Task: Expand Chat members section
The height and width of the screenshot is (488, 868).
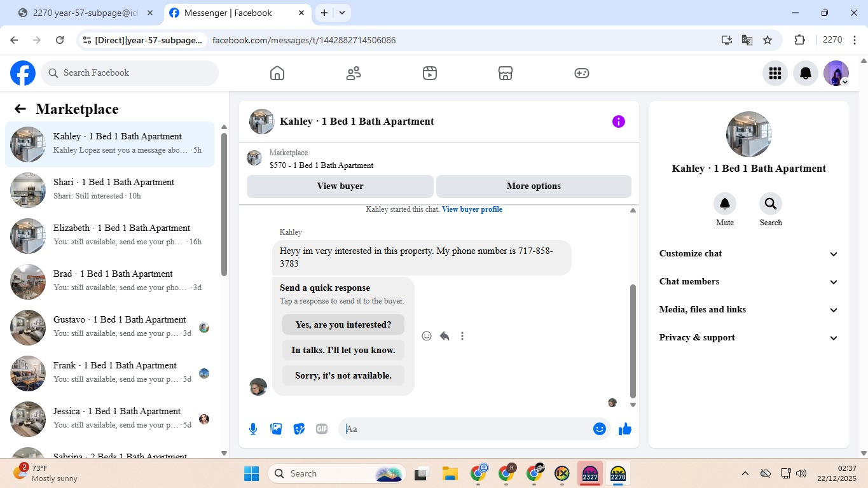Action: pos(749,281)
